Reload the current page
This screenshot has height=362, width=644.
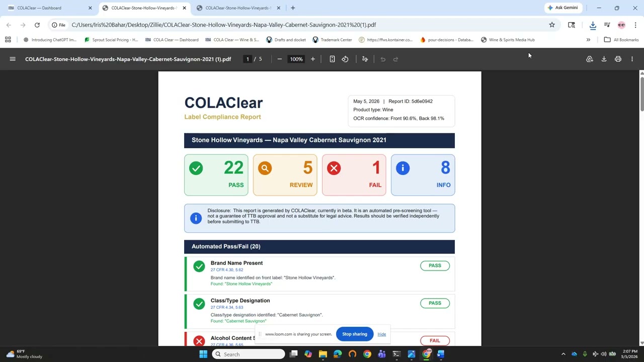click(x=37, y=25)
